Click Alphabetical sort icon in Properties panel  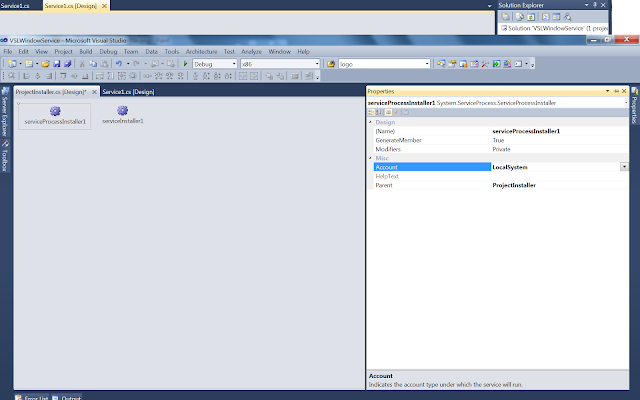pyautogui.click(x=379, y=112)
